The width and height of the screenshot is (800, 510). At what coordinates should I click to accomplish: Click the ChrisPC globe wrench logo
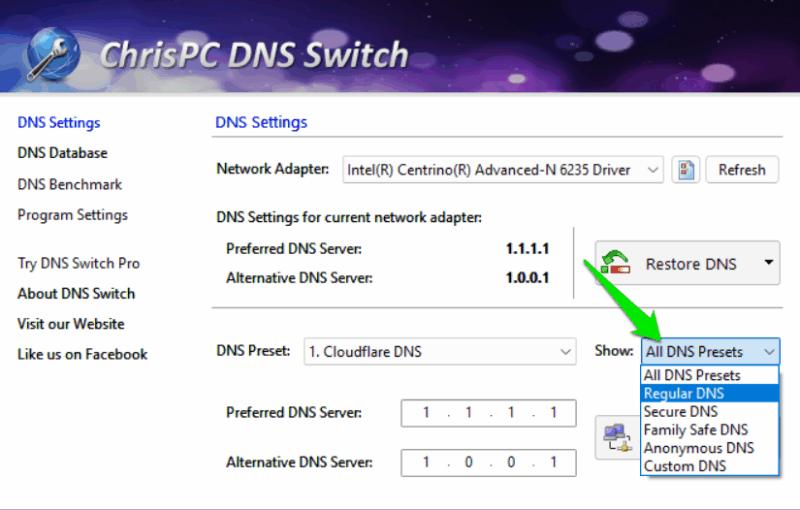point(53,55)
